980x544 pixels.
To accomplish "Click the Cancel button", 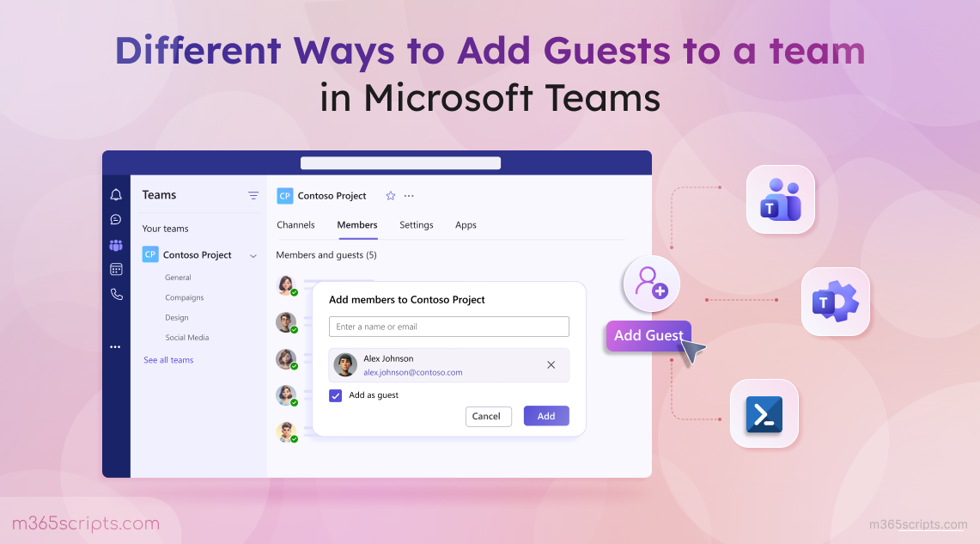I will tap(488, 417).
